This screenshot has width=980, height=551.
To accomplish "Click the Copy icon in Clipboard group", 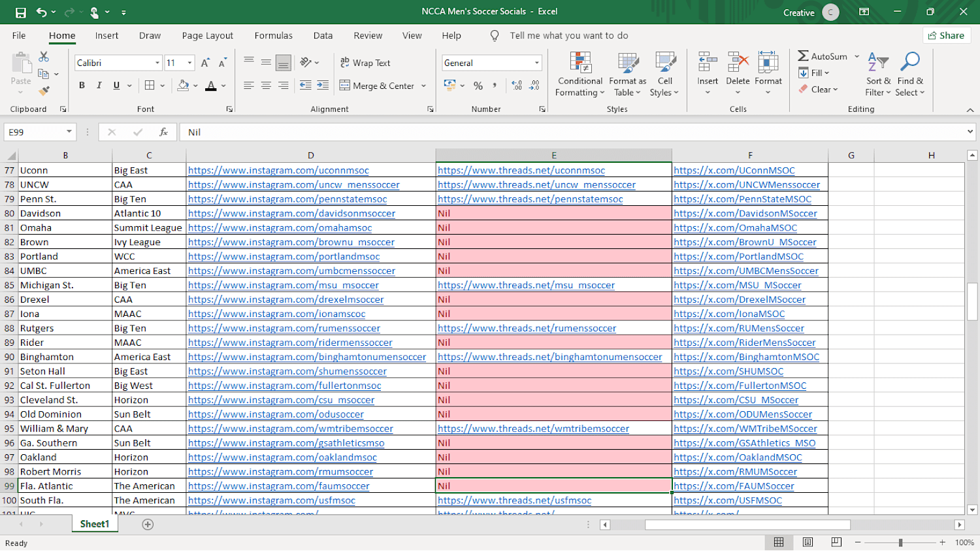I will point(44,74).
